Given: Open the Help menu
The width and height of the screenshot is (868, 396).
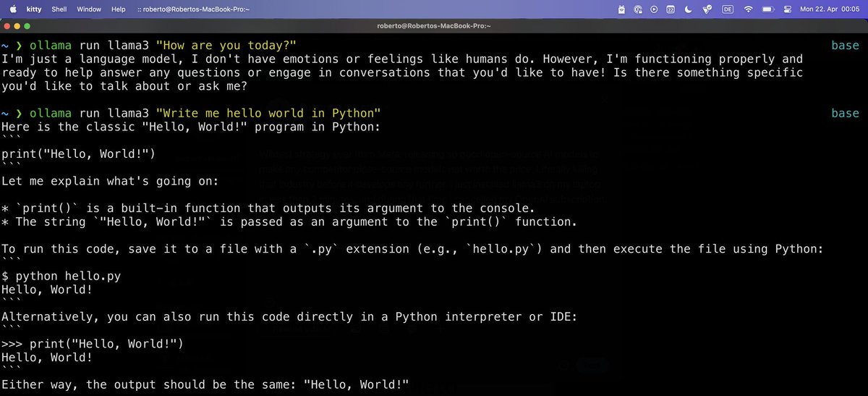Looking at the screenshot, I should pos(119,9).
